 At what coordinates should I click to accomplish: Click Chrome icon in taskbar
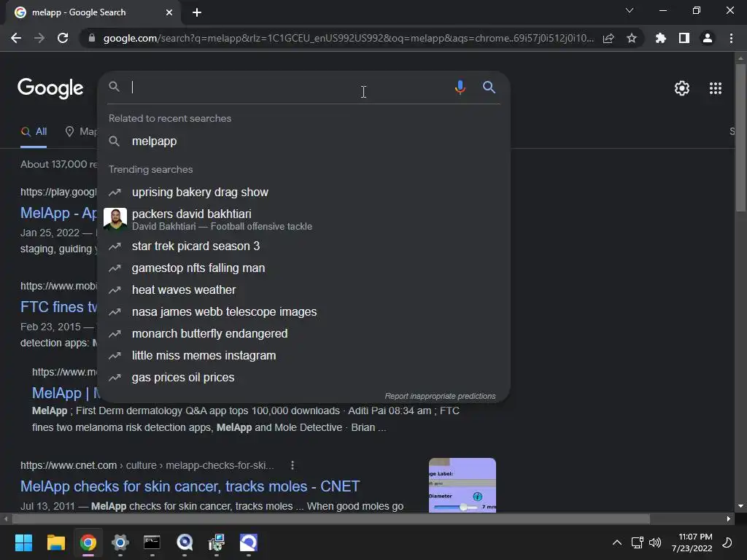pyautogui.click(x=88, y=542)
